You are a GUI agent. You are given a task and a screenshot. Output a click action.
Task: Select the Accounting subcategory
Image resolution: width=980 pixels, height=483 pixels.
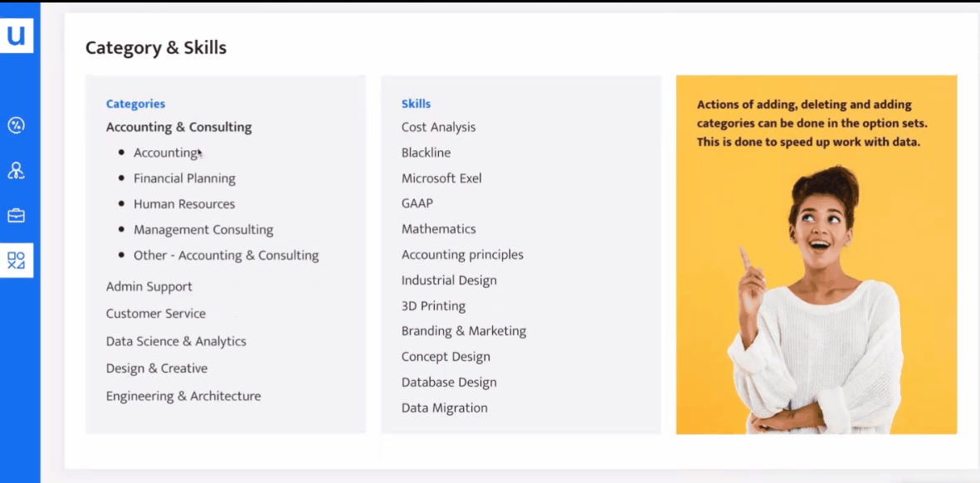pyautogui.click(x=165, y=153)
